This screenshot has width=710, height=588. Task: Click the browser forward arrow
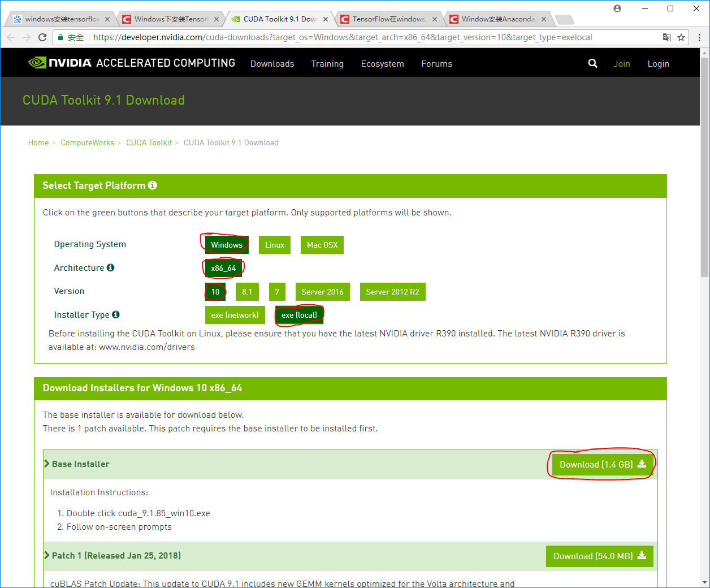[x=27, y=37]
